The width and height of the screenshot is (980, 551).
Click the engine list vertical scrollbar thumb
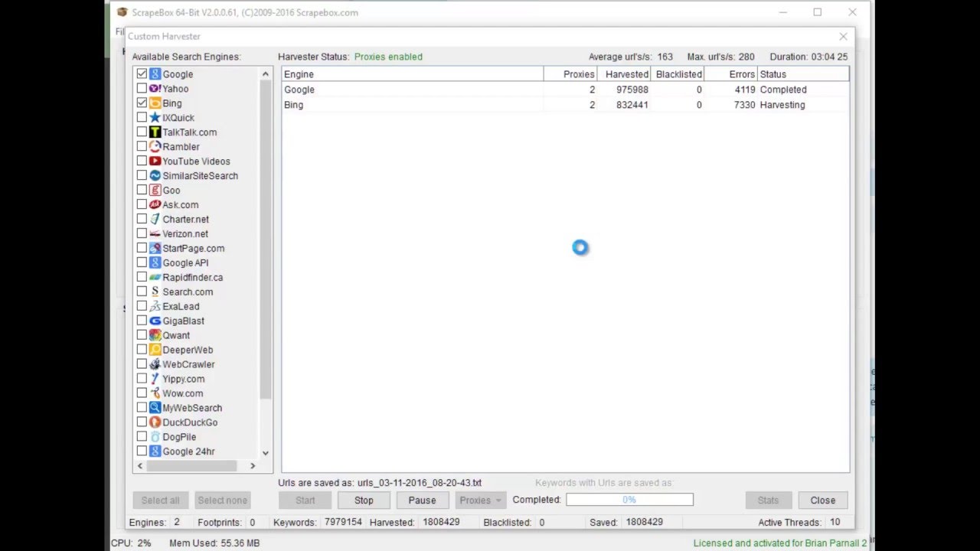[266, 240]
